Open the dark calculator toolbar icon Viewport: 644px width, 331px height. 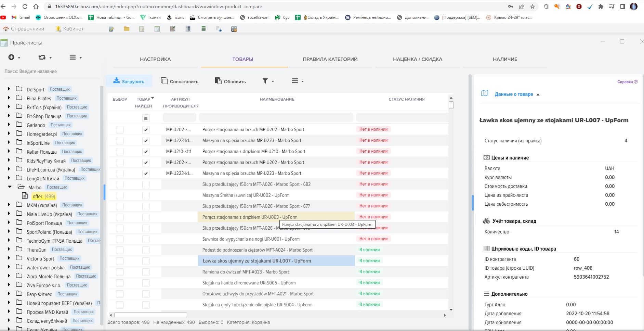coord(234,29)
